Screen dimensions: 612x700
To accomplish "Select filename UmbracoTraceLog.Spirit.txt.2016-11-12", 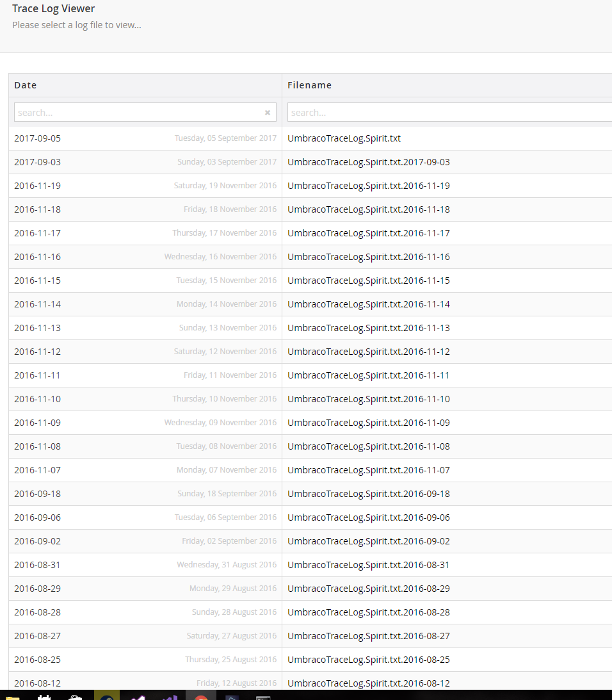I will [369, 352].
